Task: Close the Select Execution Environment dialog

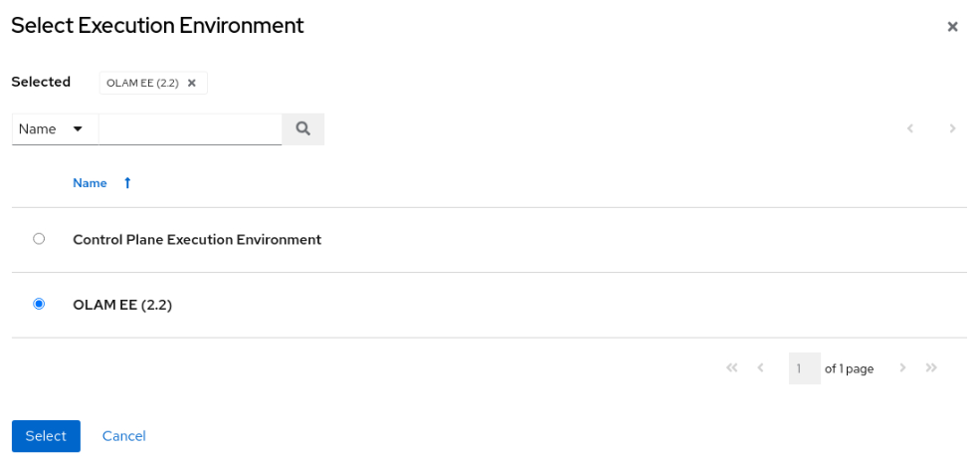Action: click(952, 26)
